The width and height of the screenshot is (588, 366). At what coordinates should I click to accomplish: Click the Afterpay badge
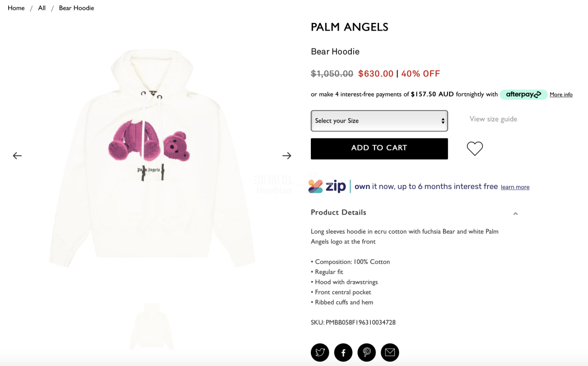[x=524, y=95]
